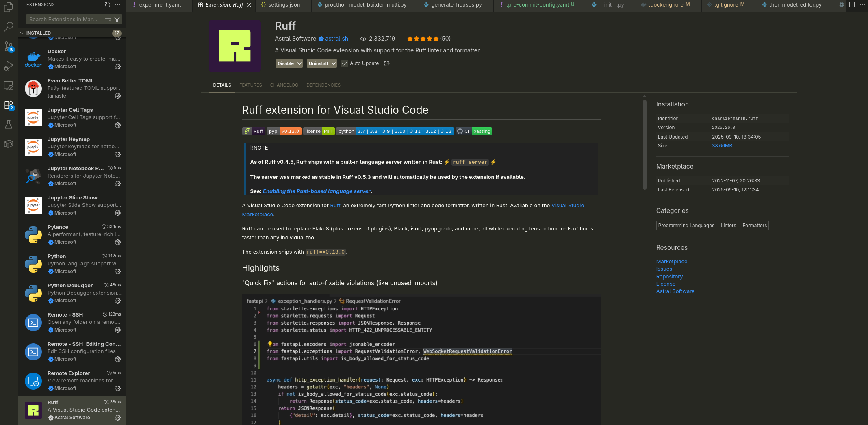
Task: Click the 38.66MB size value
Action: pyautogui.click(x=722, y=146)
